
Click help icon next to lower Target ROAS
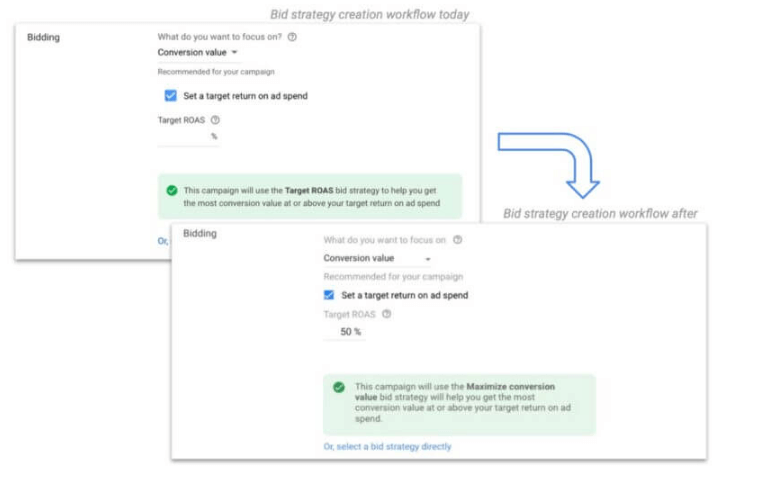point(387,314)
